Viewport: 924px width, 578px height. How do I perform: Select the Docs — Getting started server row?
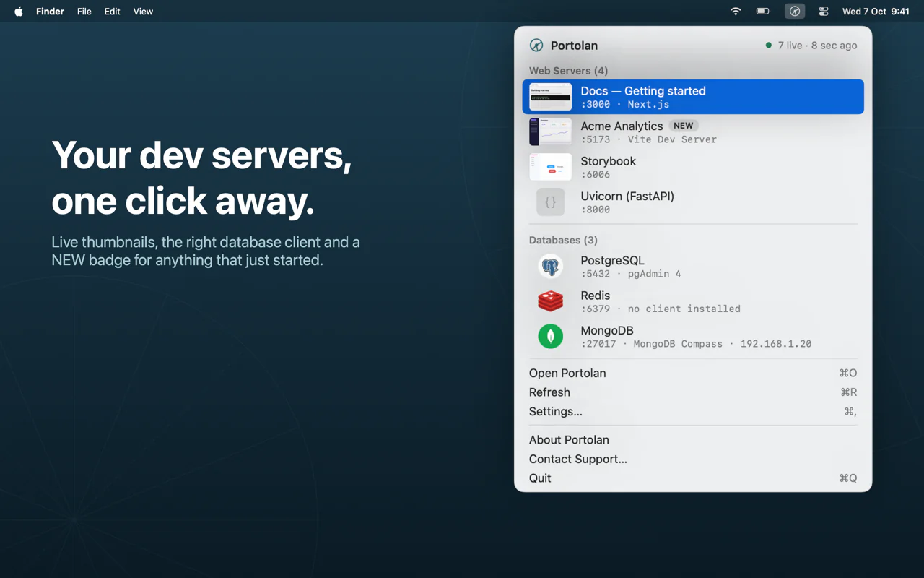pyautogui.click(x=693, y=97)
